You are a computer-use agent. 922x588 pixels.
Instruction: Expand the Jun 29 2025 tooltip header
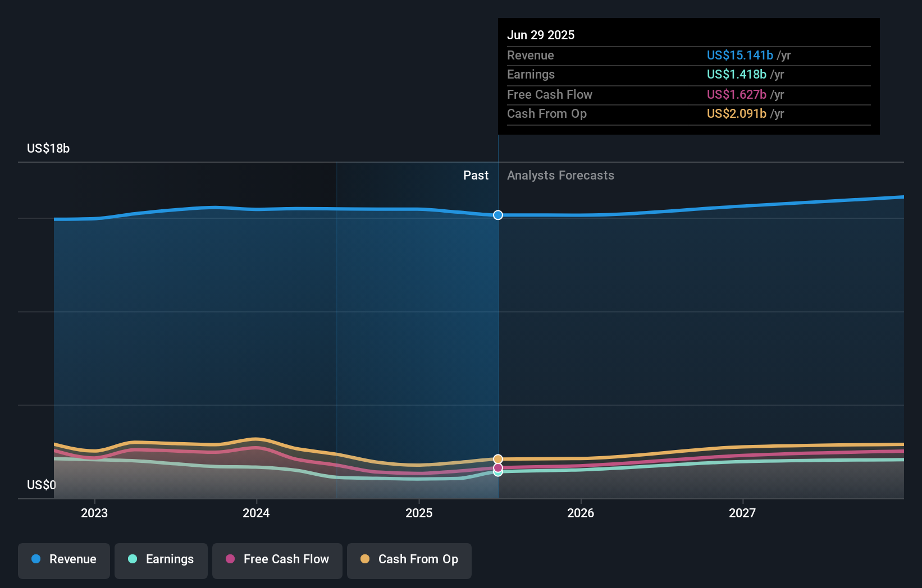pos(541,35)
